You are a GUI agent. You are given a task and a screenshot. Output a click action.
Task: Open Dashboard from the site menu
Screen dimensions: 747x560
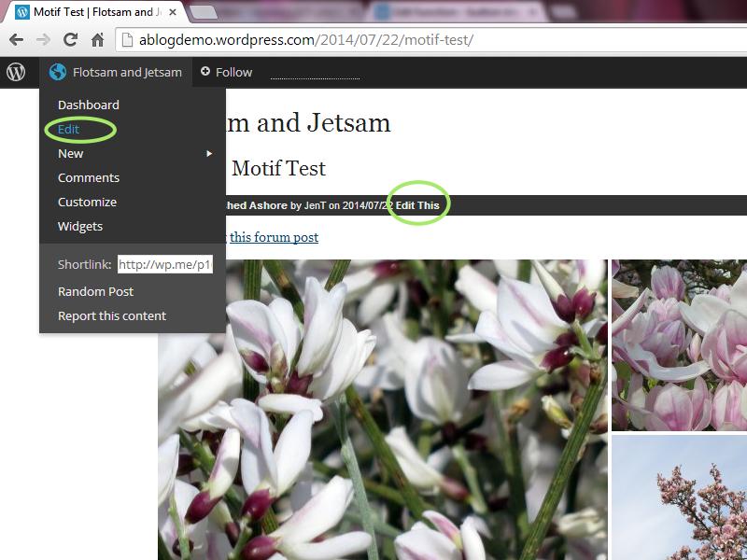coord(89,105)
